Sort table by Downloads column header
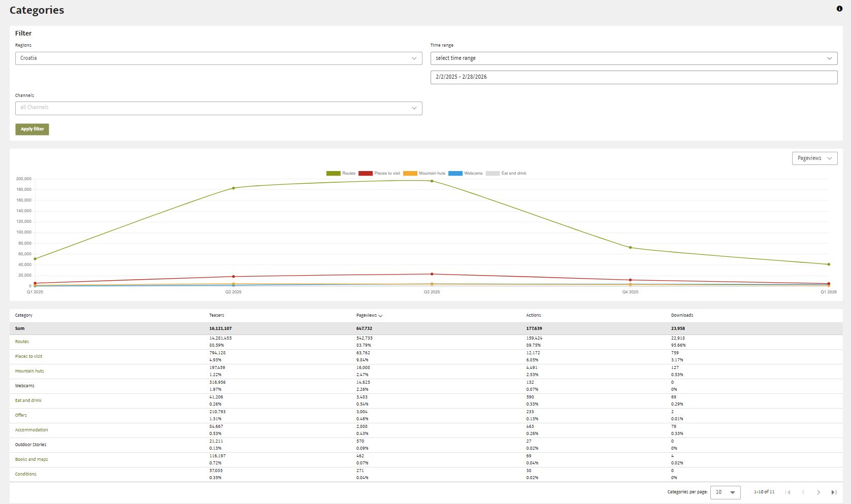Viewport: 851px width, 504px height. click(x=682, y=316)
